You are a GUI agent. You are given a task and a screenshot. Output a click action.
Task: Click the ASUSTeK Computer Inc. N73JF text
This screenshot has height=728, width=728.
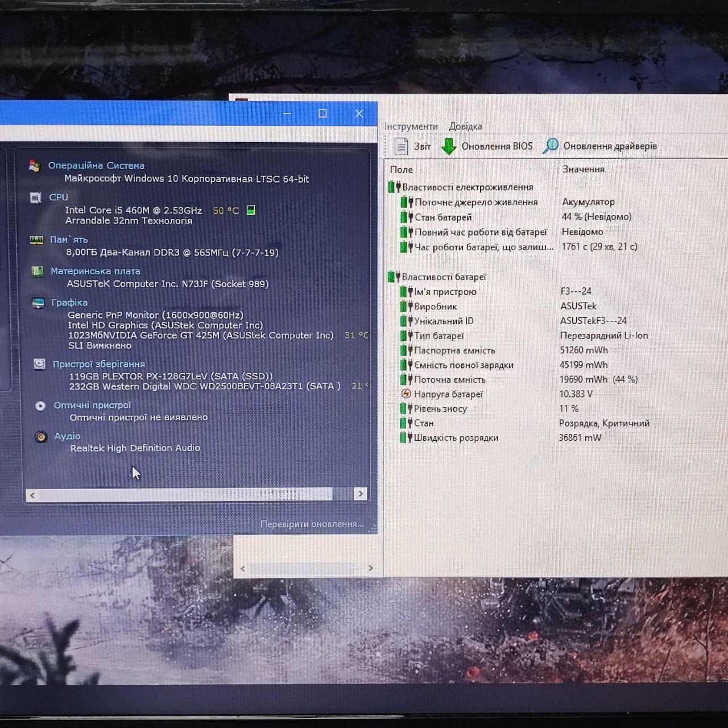point(168,284)
